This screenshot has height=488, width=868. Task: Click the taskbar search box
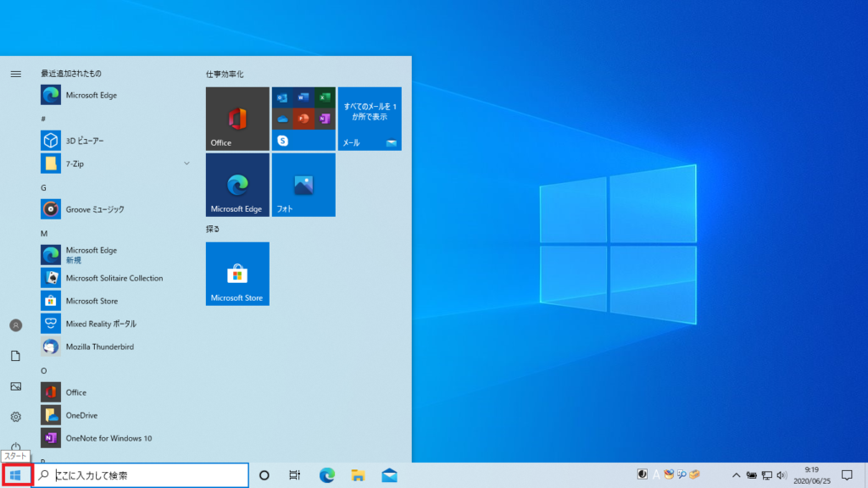pyautogui.click(x=141, y=475)
